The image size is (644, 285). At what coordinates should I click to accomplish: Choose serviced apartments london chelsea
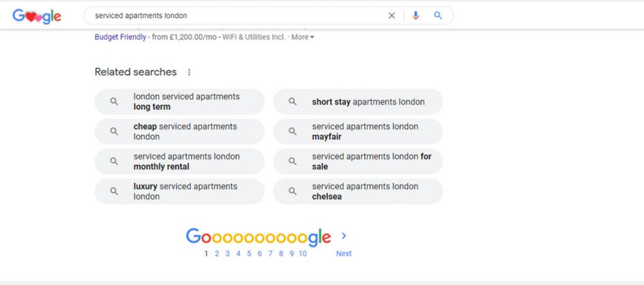tap(358, 191)
